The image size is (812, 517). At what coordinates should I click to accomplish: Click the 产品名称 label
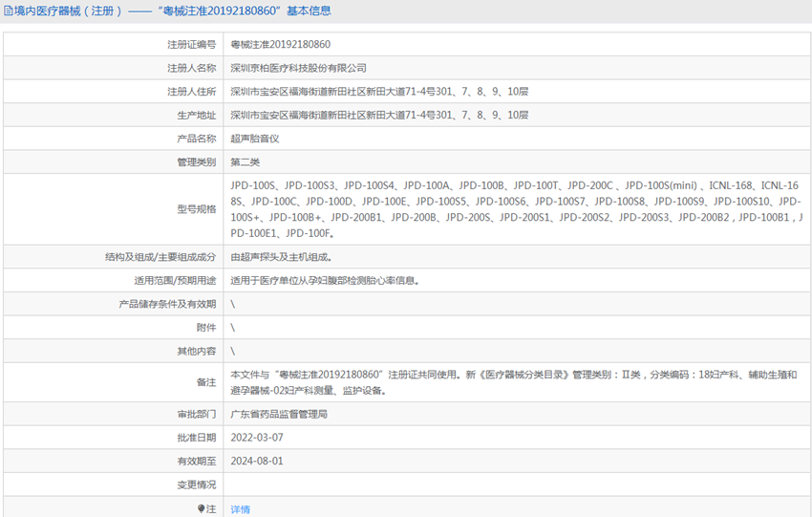tap(196, 139)
